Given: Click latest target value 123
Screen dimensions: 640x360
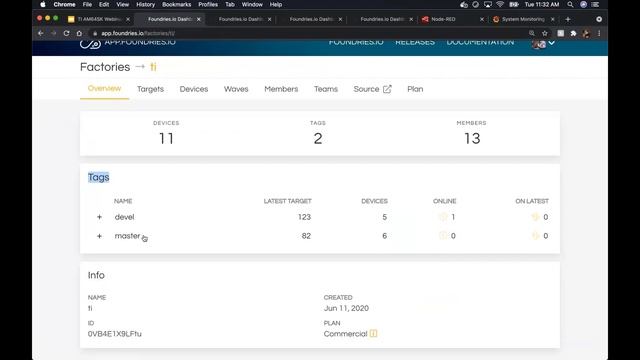Looking at the screenshot, I should [x=304, y=217].
